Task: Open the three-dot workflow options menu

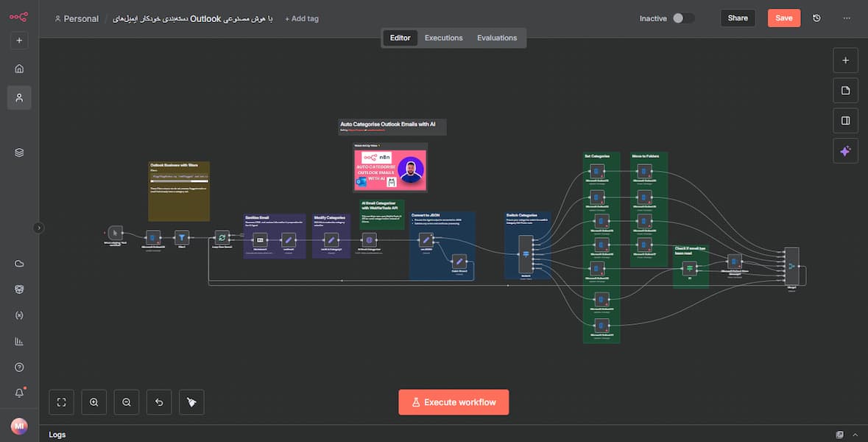Action: point(847,18)
